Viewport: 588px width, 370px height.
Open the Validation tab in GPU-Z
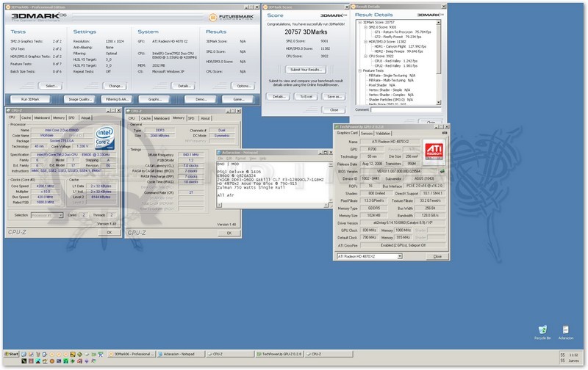383,134
